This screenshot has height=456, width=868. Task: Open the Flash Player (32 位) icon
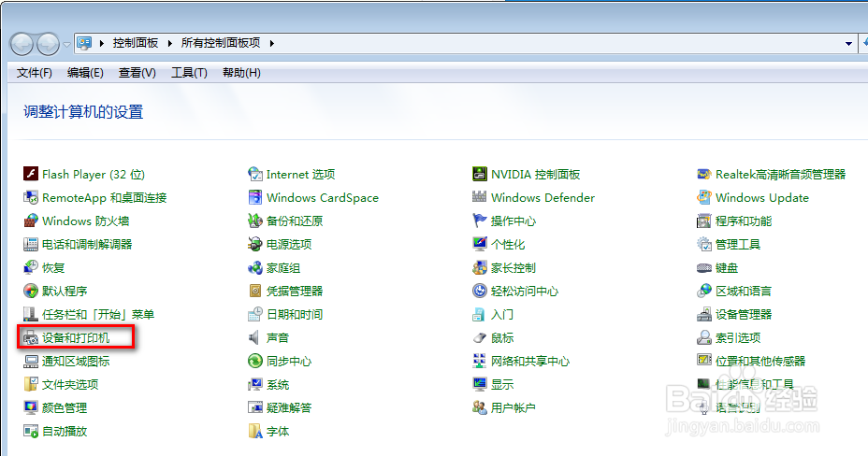pos(31,174)
